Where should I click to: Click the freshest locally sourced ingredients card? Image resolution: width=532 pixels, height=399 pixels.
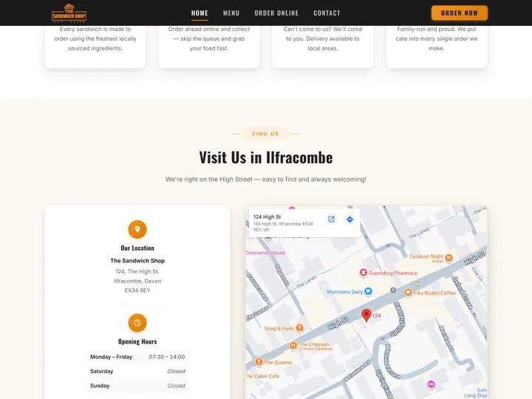point(95,45)
